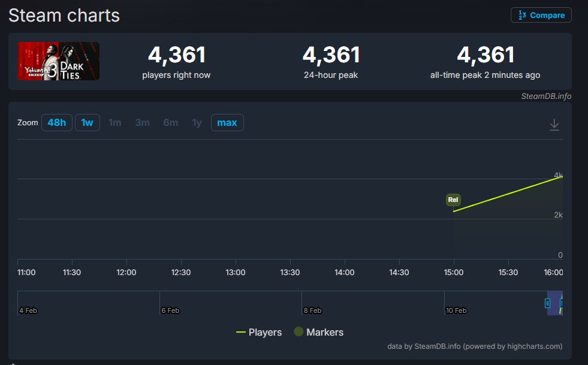
Task: Click the highlighted navigator selection window
Action: (554, 303)
